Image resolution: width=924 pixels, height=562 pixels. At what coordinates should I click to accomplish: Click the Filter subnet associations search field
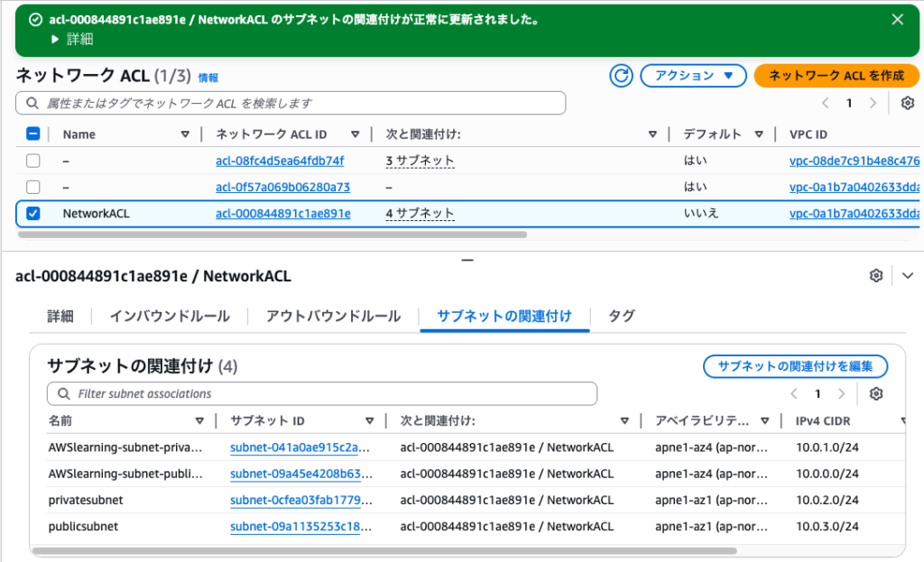pyautogui.click(x=322, y=393)
